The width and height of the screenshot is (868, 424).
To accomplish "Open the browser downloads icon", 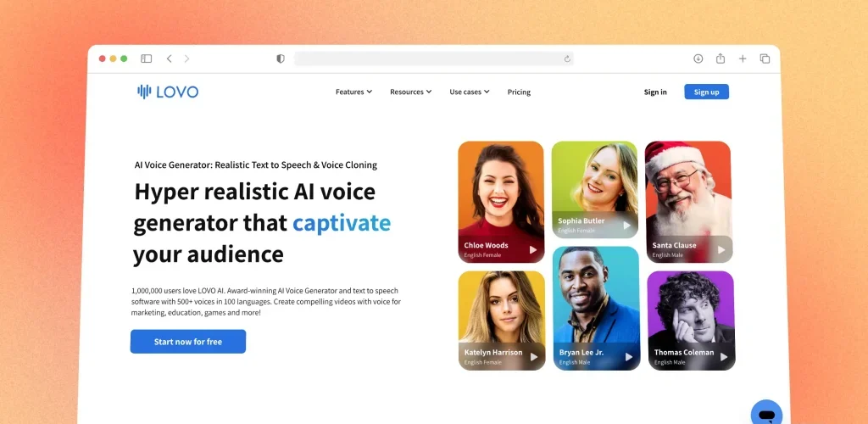I will (x=698, y=59).
